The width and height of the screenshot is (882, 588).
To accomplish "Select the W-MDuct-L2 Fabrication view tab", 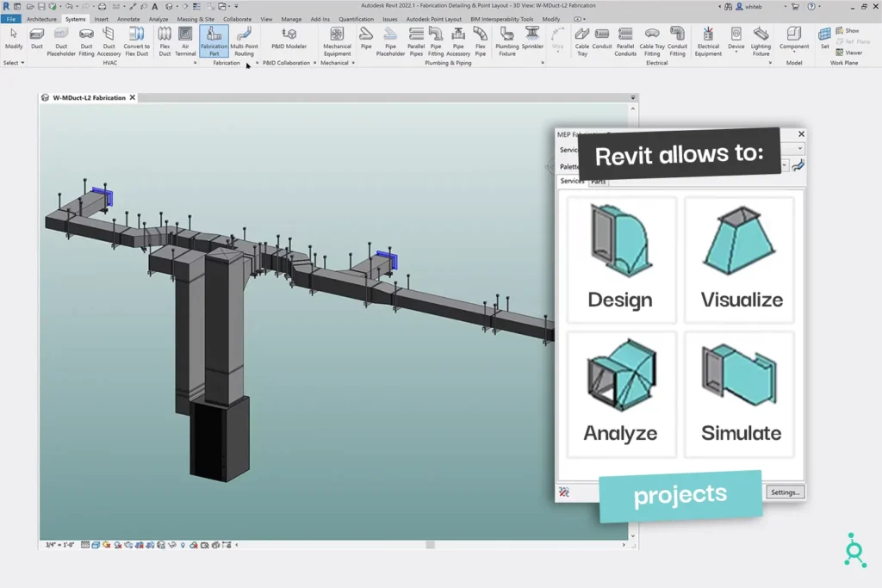I will [x=89, y=98].
